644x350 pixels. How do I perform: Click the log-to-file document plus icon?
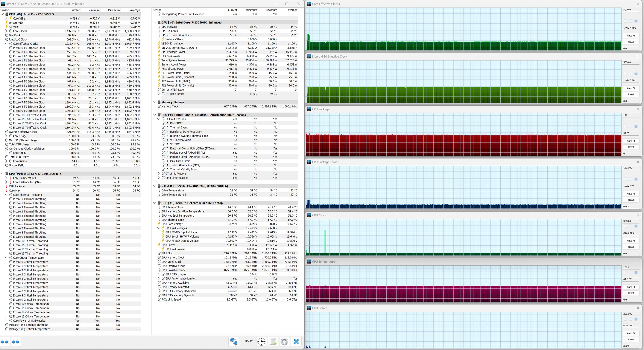pos(273,341)
